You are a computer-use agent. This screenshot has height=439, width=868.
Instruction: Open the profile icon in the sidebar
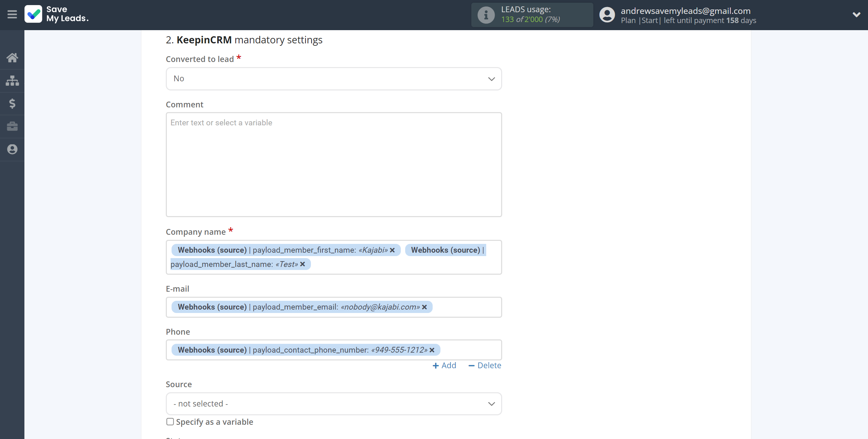pos(12,149)
